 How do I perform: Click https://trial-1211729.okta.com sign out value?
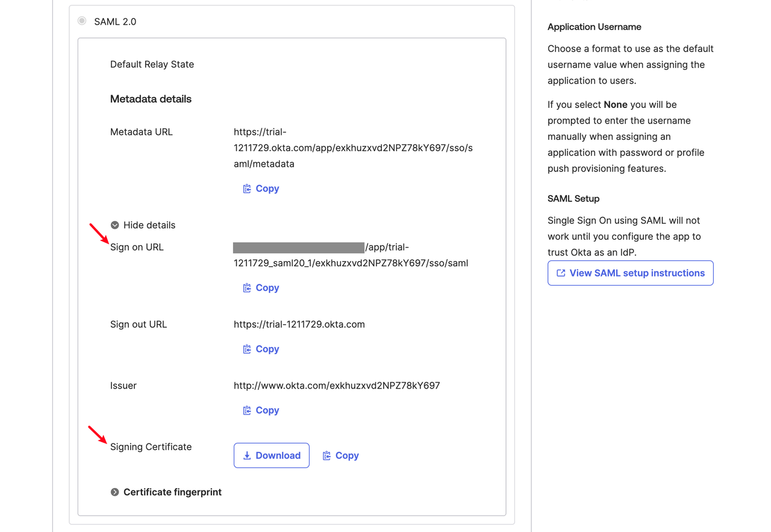point(299,324)
